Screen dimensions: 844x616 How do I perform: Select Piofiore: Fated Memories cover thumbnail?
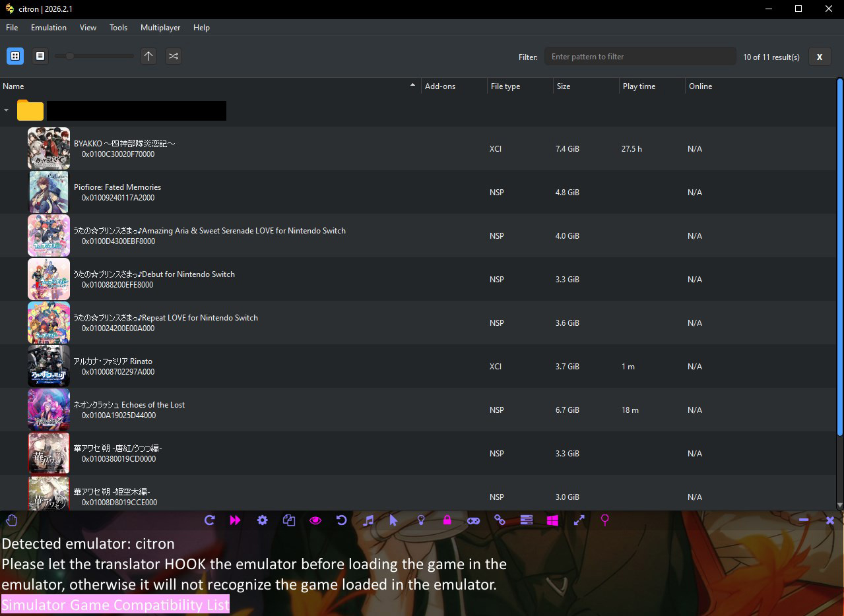pyautogui.click(x=49, y=192)
